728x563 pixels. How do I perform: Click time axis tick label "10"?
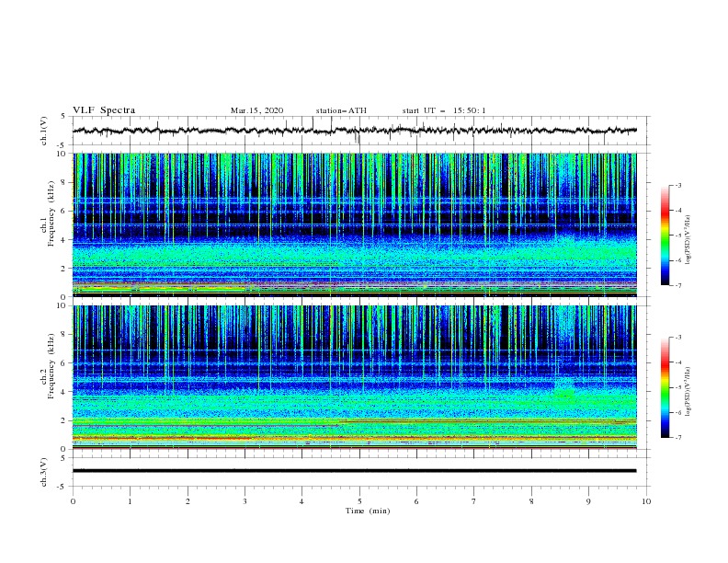point(646,501)
